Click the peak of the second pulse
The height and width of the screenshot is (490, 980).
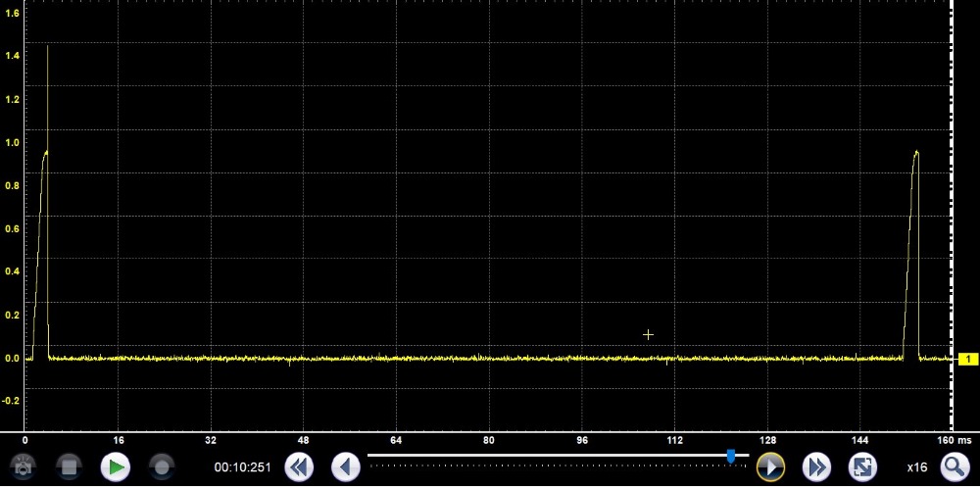point(915,153)
